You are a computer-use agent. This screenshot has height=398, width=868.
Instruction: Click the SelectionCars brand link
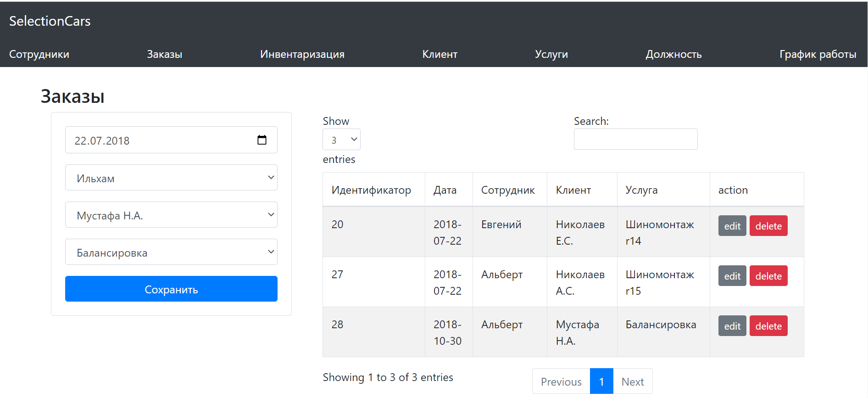click(50, 21)
